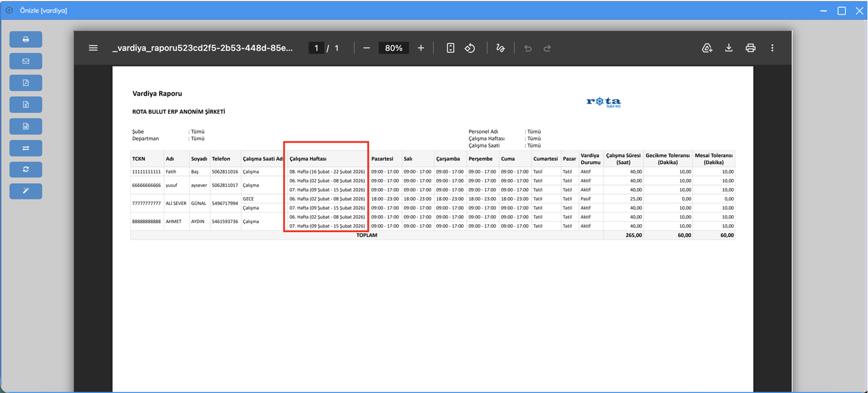Click the refresh button in left sidebar
868x393 pixels.
click(25, 169)
